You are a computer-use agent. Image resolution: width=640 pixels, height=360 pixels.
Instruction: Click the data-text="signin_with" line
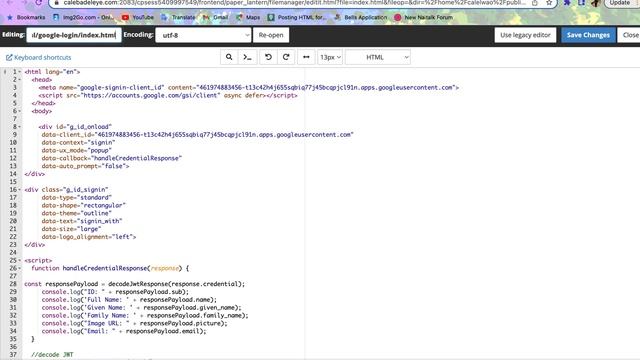click(x=82, y=221)
